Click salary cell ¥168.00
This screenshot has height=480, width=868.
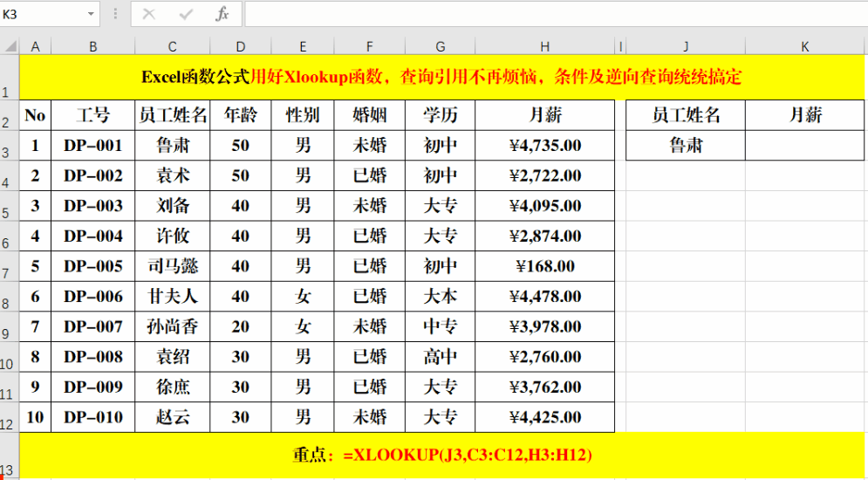coord(545,266)
